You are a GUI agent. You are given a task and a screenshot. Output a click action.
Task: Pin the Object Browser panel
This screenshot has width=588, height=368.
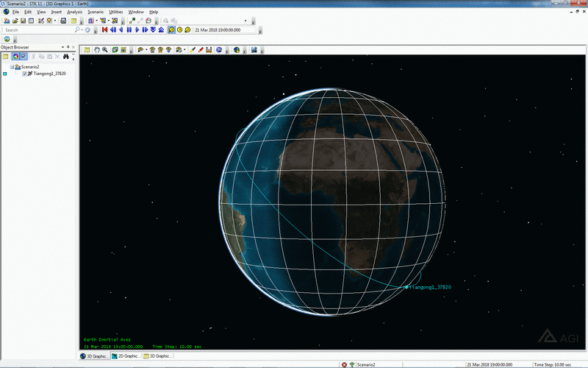click(68, 47)
